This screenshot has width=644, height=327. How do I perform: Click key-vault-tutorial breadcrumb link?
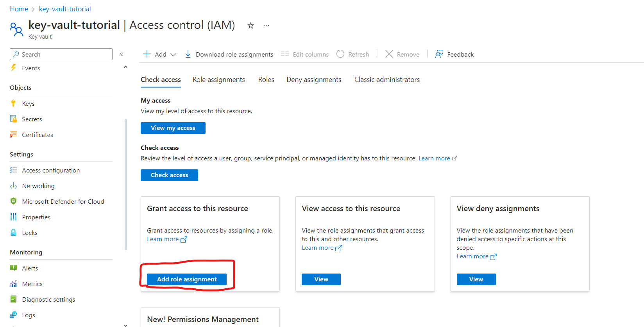(x=65, y=9)
